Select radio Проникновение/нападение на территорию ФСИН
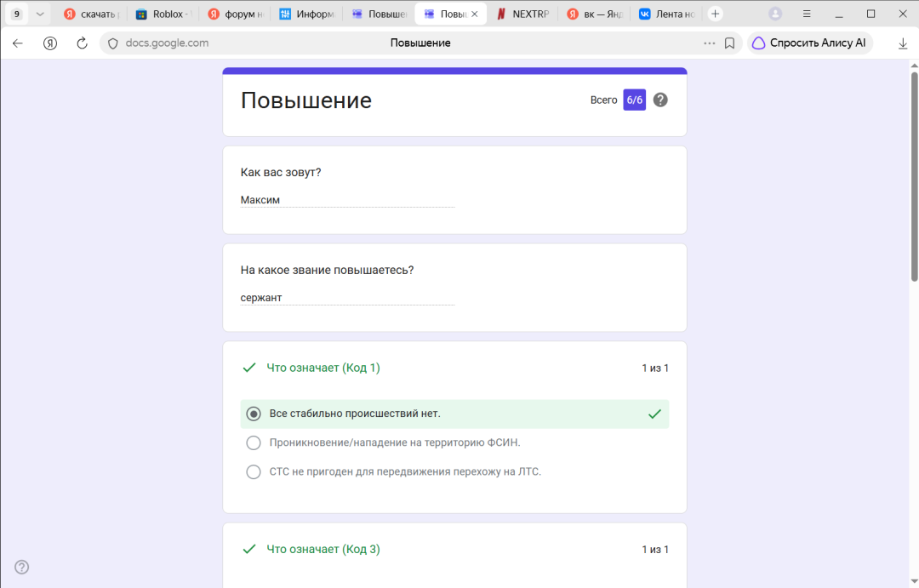This screenshot has height=588, width=919. 254,442
